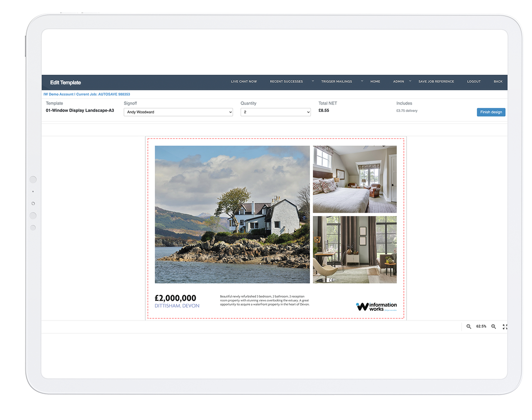The image size is (532, 420).
Task: Select the living room photo on the template
Action: [354, 249]
